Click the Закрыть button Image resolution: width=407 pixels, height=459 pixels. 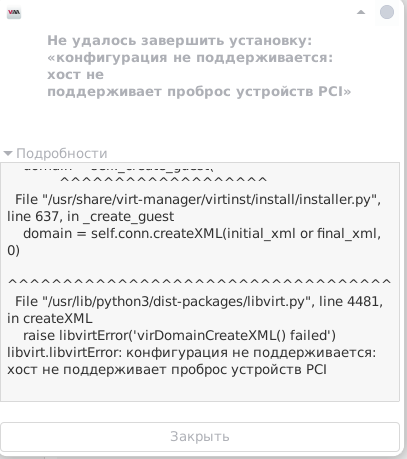coord(200,437)
